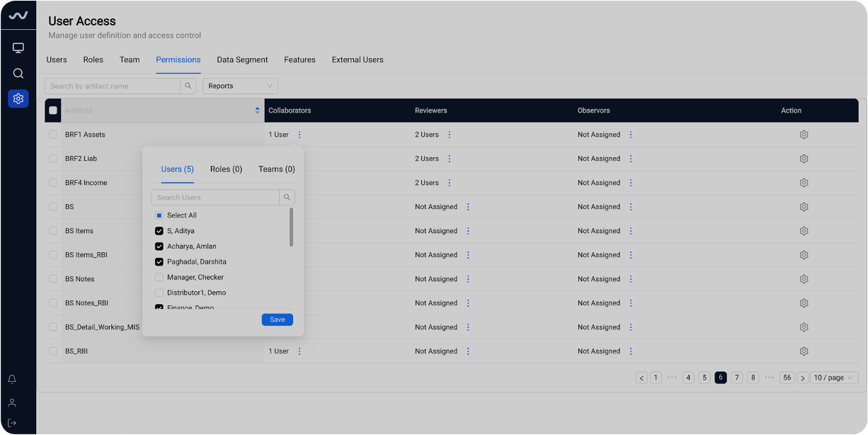Click the Save button in popup
The width and height of the screenshot is (868, 435).
tap(278, 320)
